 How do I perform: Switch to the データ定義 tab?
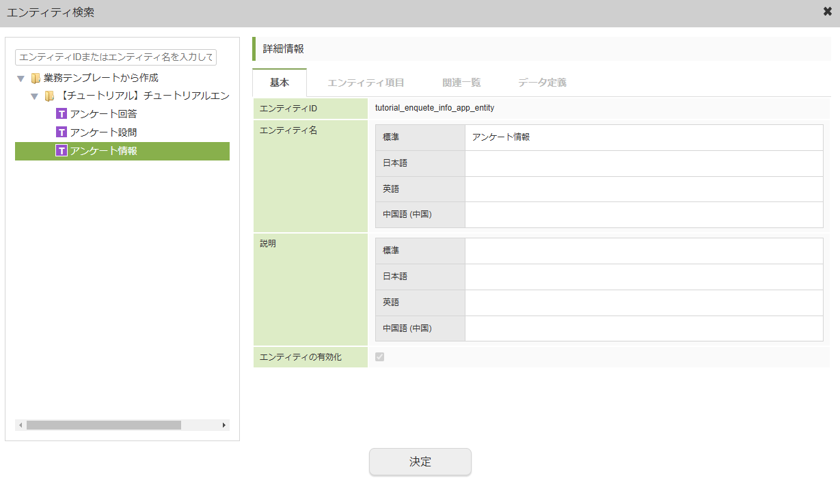point(541,82)
